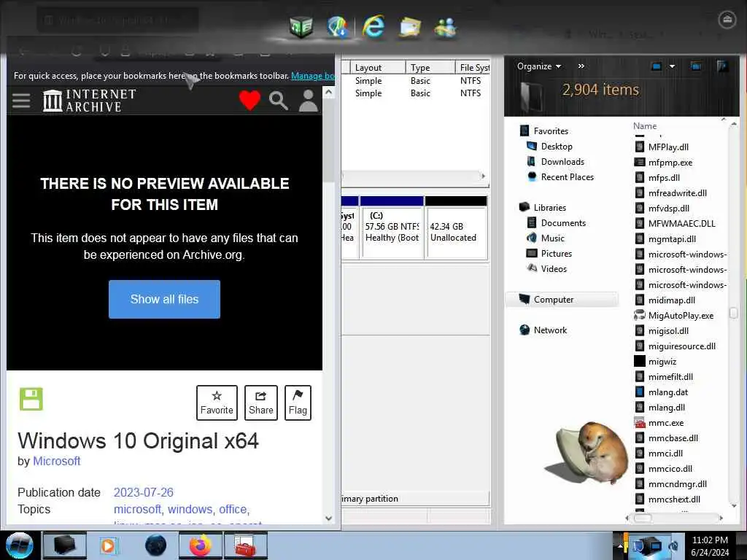
Task: Sort Disk Management by Layout column
Action: point(378,68)
